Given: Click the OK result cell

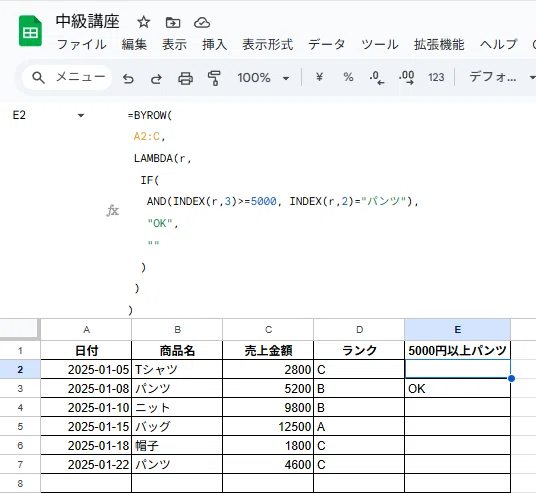Looking at the screenshot, I should [457, 389].
